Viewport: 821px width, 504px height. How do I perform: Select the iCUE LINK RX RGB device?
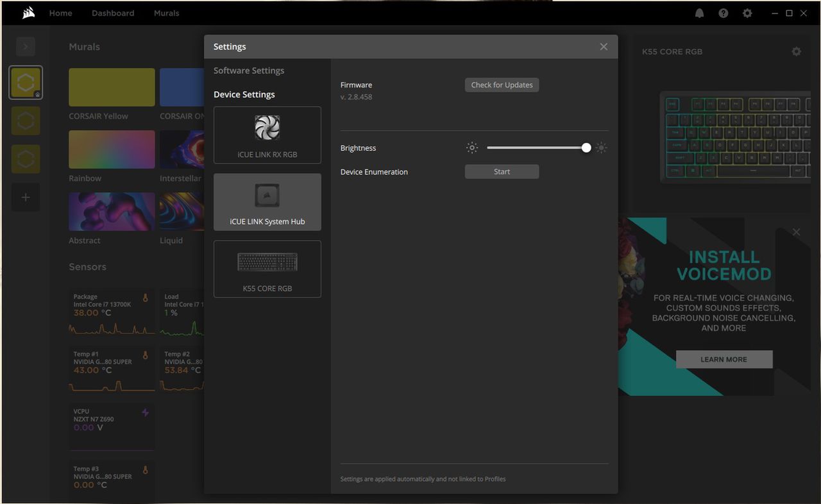[267, 135]
